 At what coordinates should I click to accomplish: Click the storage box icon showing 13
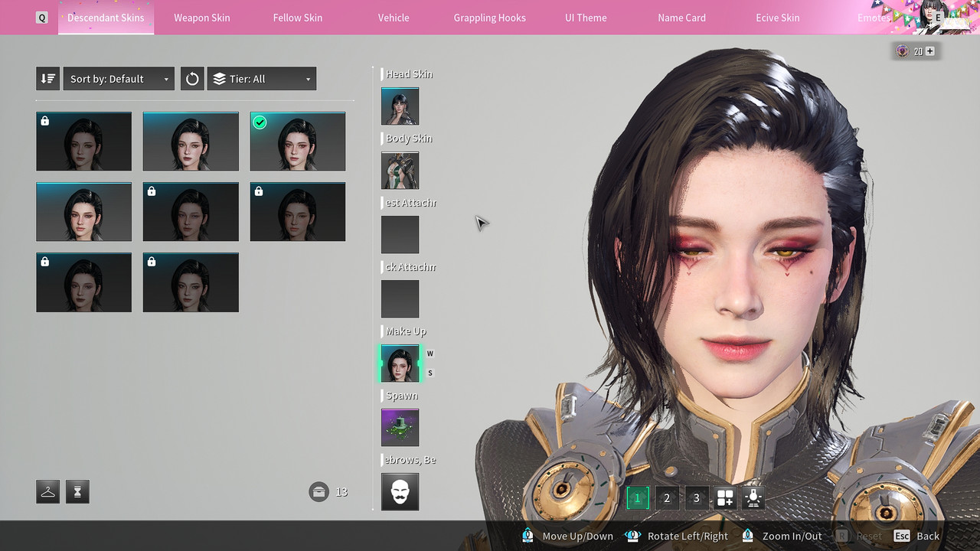tap(318, 491)
